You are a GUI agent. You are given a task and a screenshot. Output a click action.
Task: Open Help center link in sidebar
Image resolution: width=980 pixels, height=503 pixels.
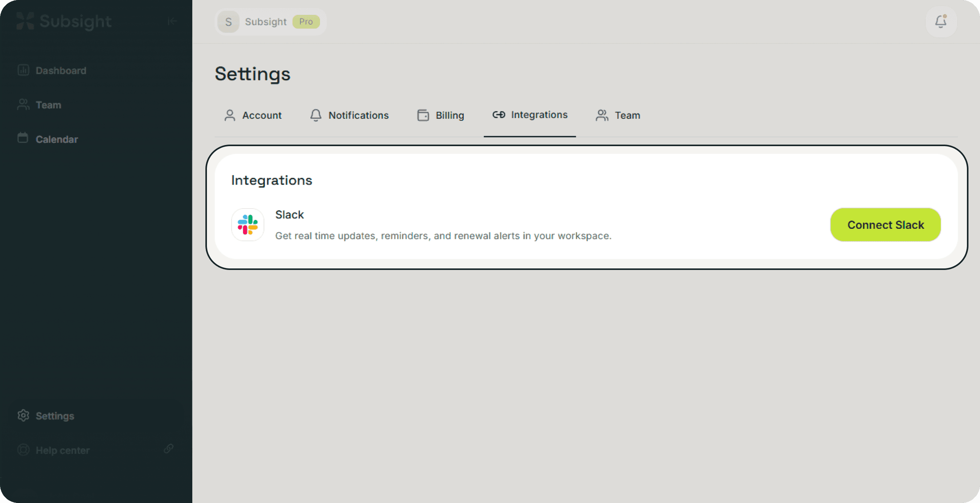tap(53, 450)
